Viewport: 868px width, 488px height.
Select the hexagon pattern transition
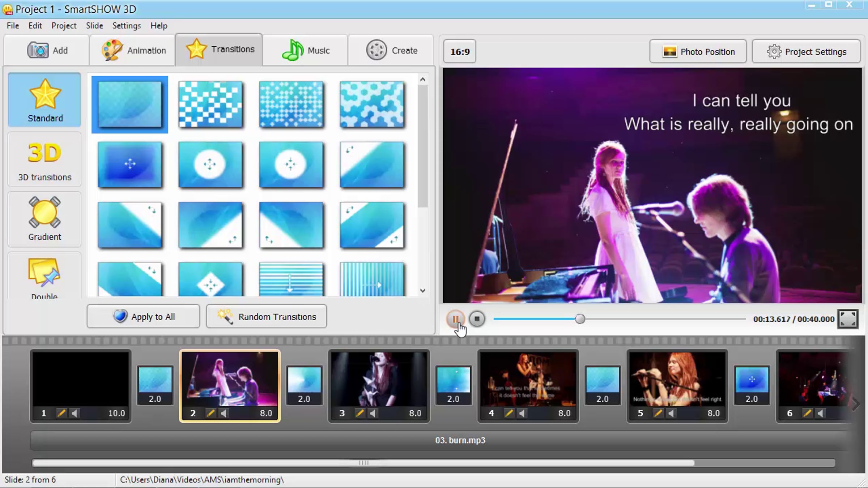pyautogui.click(x=371, y=104)
